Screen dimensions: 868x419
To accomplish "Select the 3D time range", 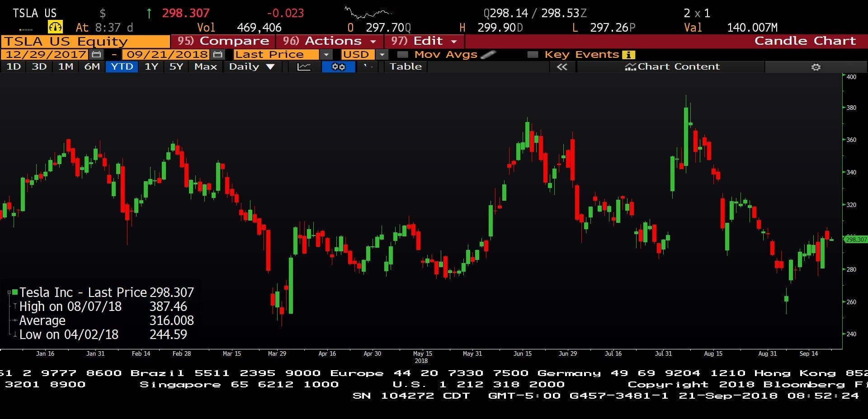I will point(39,67).
